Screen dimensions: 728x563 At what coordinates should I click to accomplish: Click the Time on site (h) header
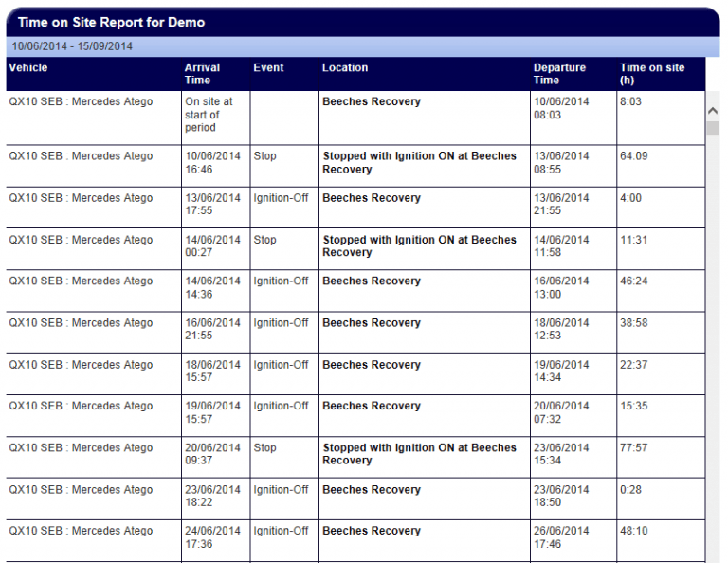652,74
